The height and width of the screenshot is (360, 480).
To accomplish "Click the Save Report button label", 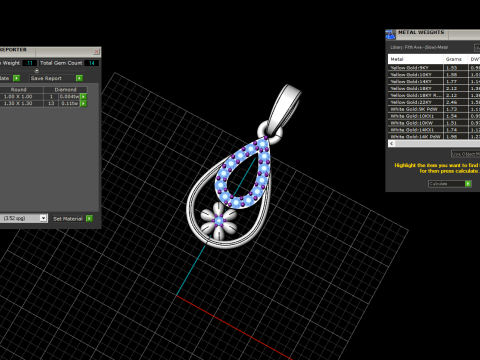I will 46,78.
